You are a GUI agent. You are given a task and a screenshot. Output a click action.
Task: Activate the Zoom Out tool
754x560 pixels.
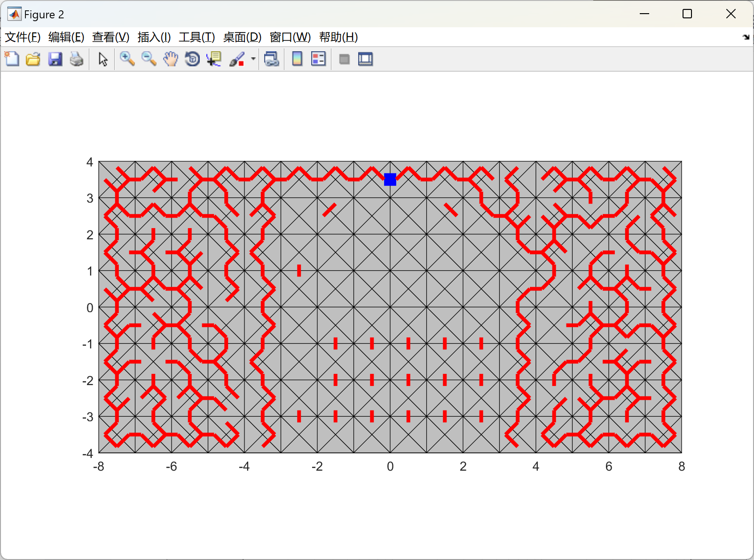pos(149,59)
